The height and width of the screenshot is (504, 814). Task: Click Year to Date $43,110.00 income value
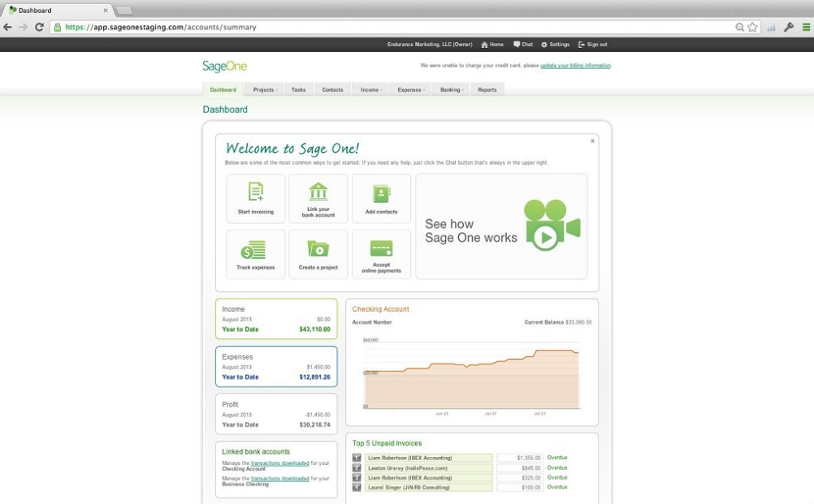(x=314, y=330)
